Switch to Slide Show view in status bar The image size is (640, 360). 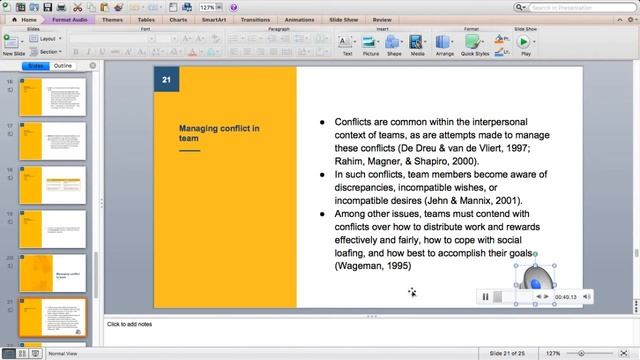pos(36,353)
